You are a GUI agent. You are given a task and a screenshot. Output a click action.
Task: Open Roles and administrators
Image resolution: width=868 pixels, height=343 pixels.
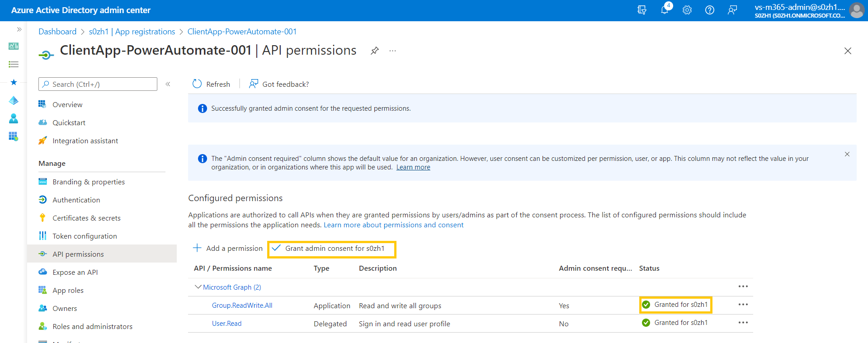[x=92, y=326]
